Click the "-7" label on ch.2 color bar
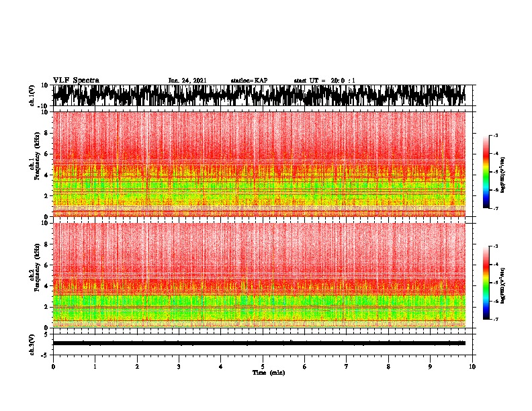Viewport: 532px width, 411px height. pyautogui.click(x=495, y=320)
